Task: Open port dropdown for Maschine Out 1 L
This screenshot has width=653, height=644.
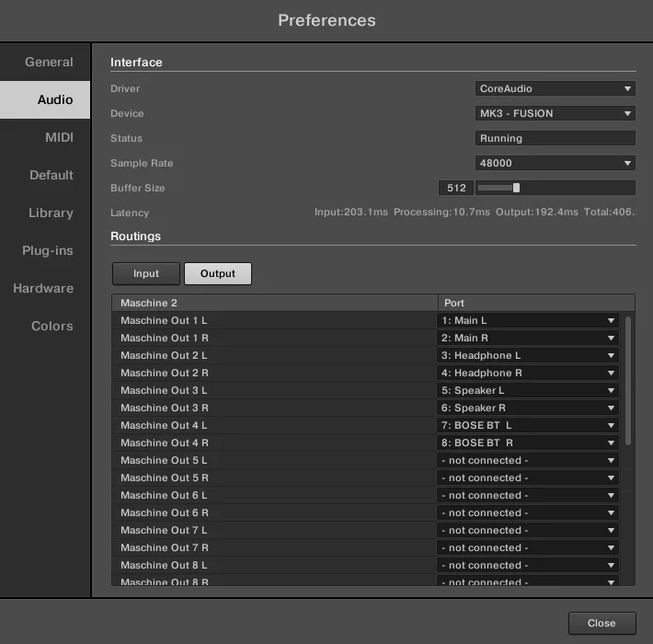Action: click(x=528, y=320)
